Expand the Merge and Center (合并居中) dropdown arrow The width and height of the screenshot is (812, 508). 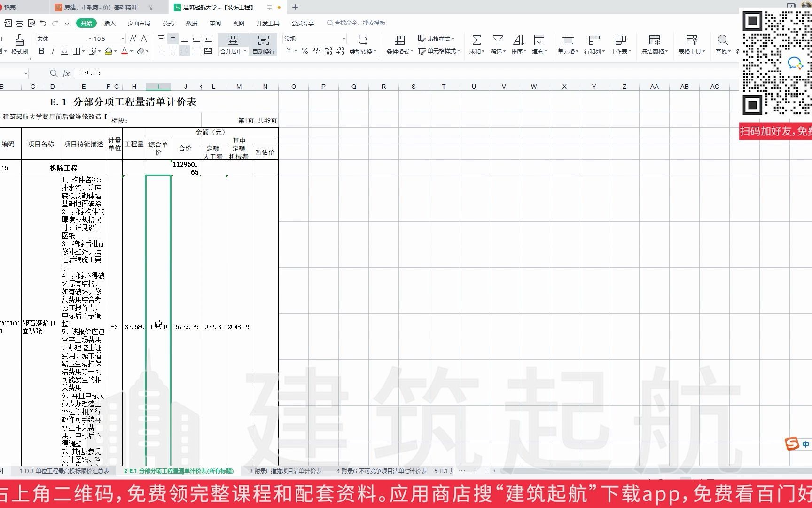pos(245,52)
